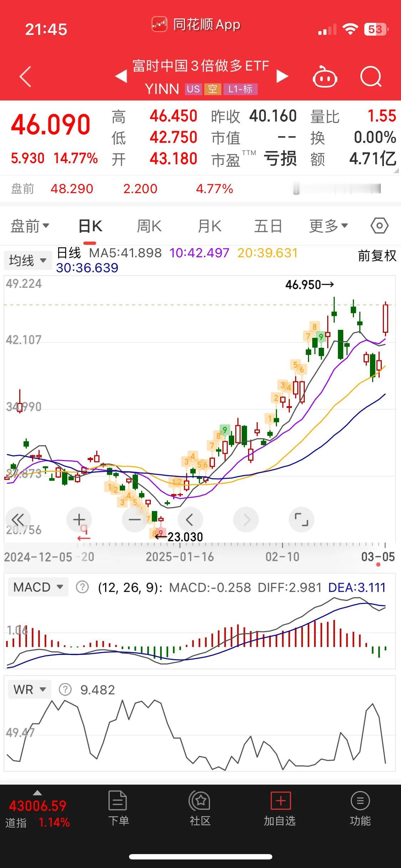Tap MA5:41.898 value
The height and width of the screenshot is (868, 401).
tap(125, 253)
